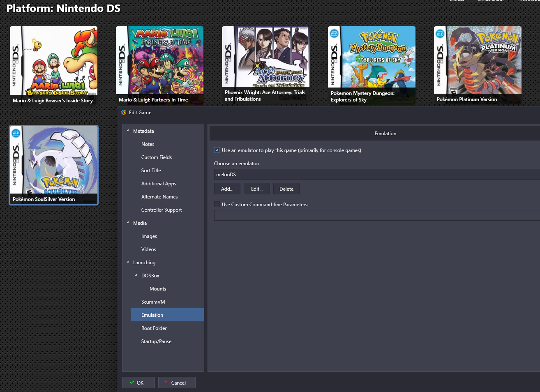Click the custom command-line parameters field
The image size is (540, 392).
(x=377, y=215)
